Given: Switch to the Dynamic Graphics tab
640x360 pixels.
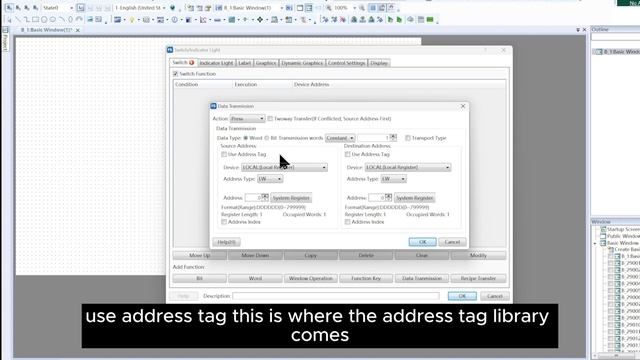Looking at the screenshot, I should click(x=302, y=63).
